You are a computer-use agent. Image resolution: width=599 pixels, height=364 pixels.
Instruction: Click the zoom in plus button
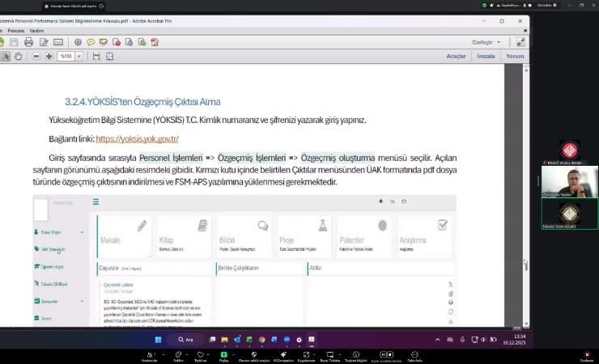pos(49,57)
